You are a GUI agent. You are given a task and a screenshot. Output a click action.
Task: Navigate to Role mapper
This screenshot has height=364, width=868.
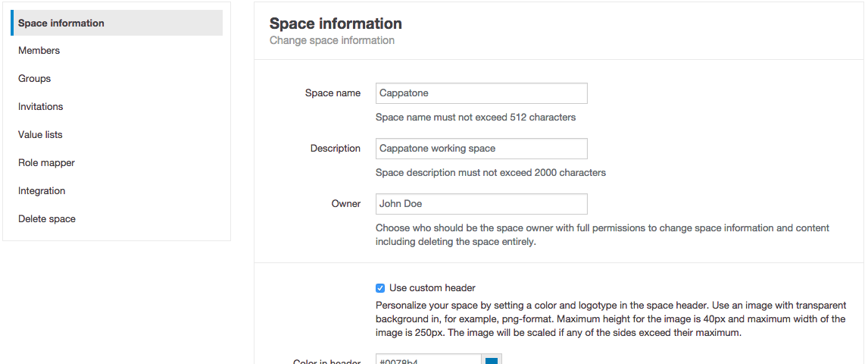click(x=46, y=163)
